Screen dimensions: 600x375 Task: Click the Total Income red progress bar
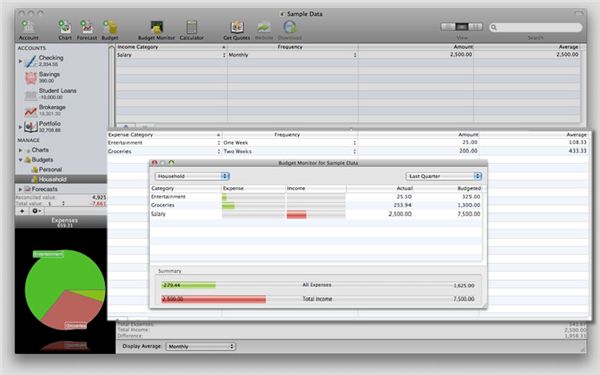click(214, 299)
